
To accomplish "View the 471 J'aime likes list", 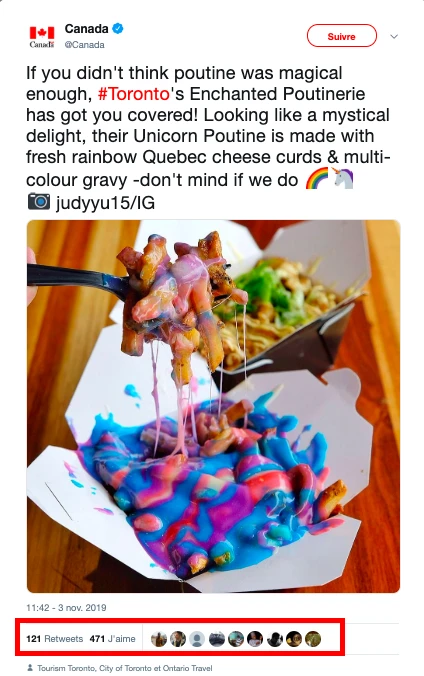I will (x=112, y=638).
